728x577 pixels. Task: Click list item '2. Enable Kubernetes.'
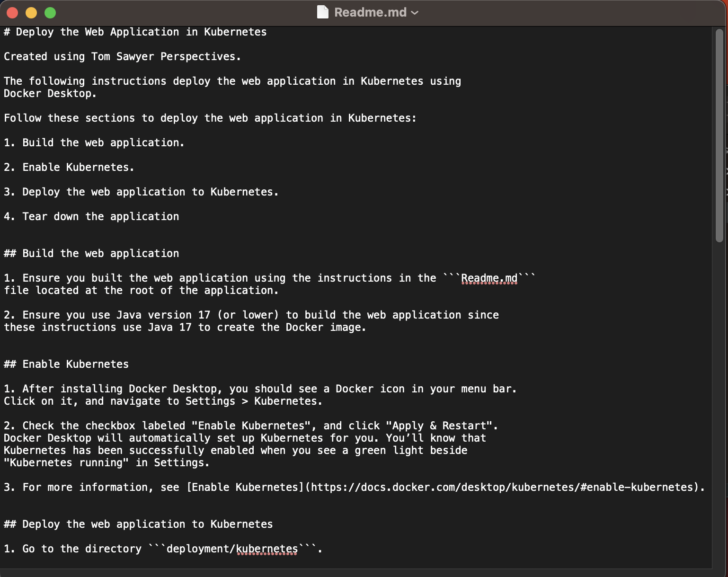pos(69,168)
